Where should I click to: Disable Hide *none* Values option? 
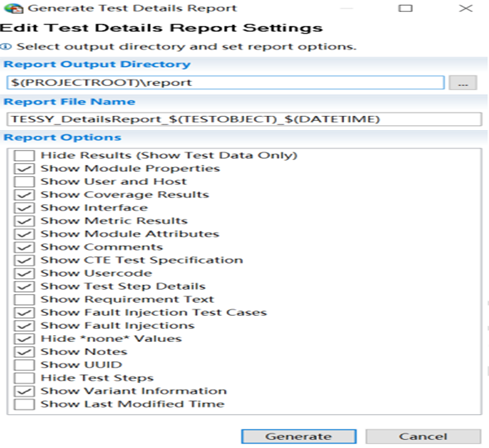[24, 339]
